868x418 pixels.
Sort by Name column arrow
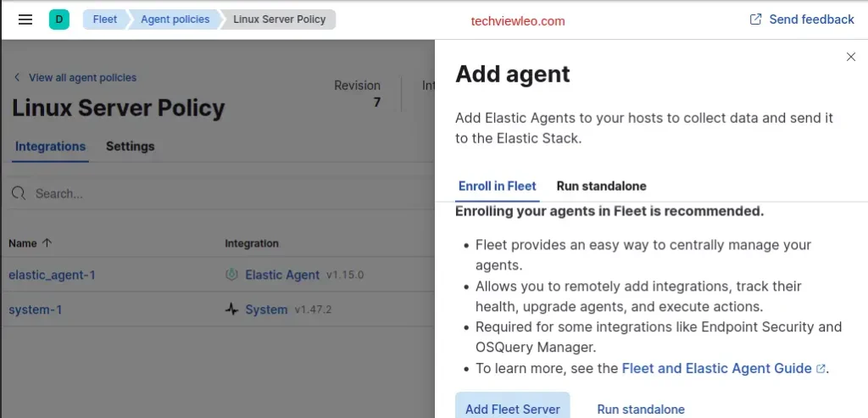[x=47, y=243]
